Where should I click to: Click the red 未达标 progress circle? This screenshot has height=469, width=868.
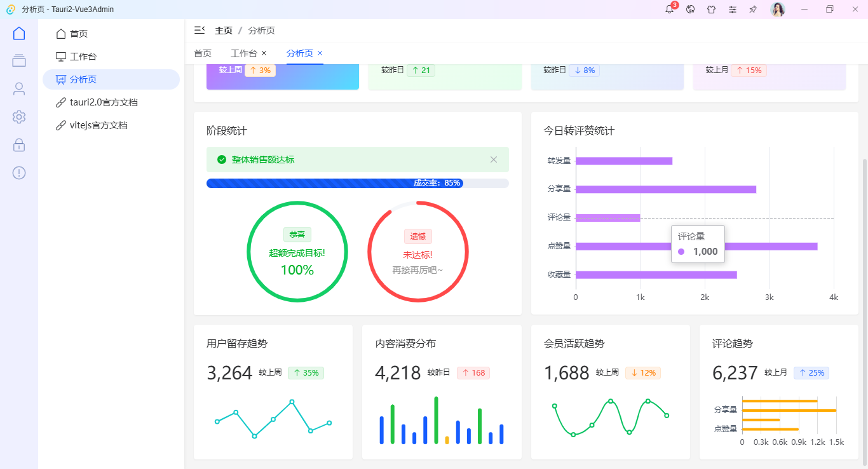coord(418,252)
